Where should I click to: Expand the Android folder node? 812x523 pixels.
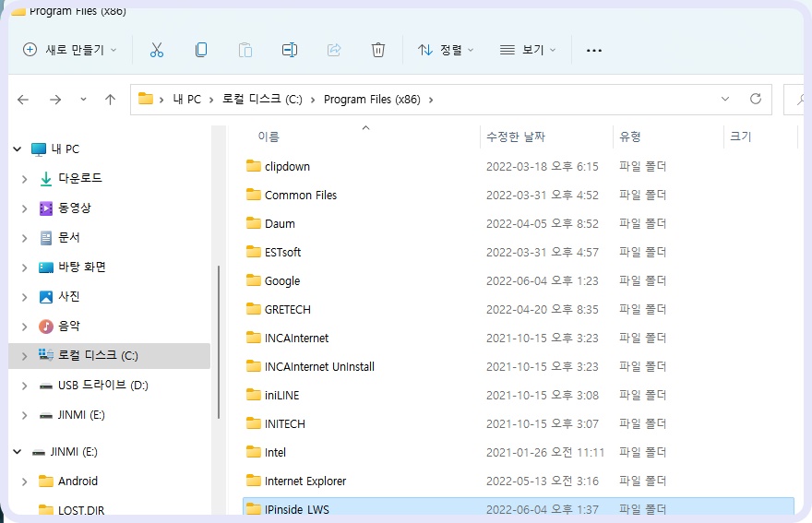pos(24,481)
